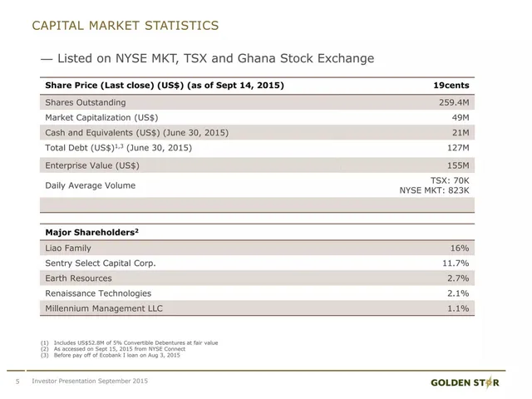
Task: Click the slide page number '5'
Action: coord(17,382)
